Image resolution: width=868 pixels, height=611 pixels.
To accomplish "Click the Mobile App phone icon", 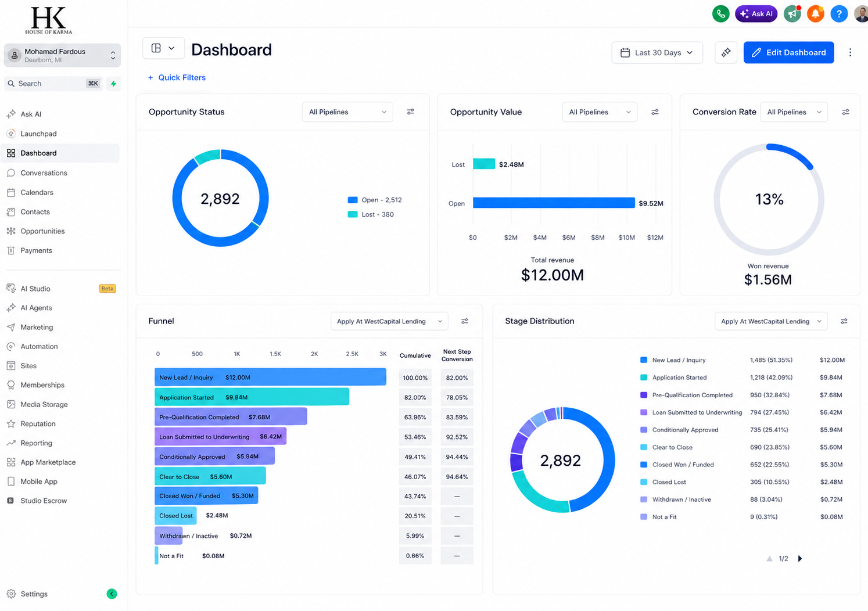I will pyautogui.click(x=11, y=481).
